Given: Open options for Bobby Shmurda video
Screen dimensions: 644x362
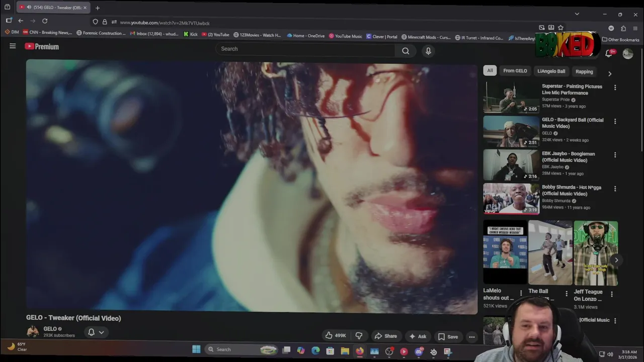Looking at the screenshot, I should (615, 189).
